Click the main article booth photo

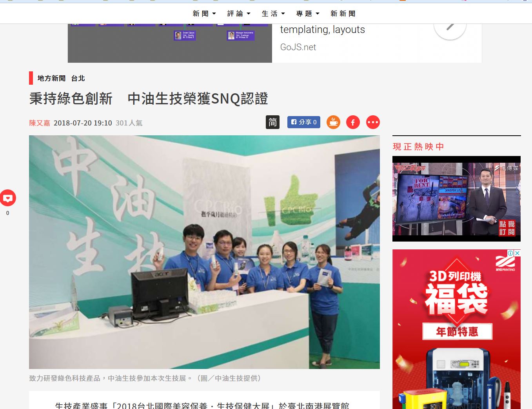(x=204, y=252)
